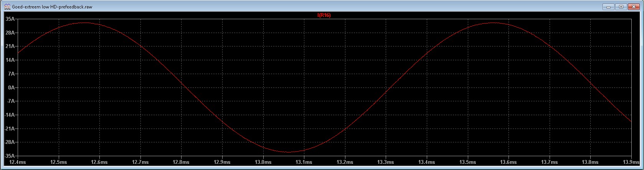Click the 12.8ms time axis label
The image size is (644, 170).
[181, 162]
